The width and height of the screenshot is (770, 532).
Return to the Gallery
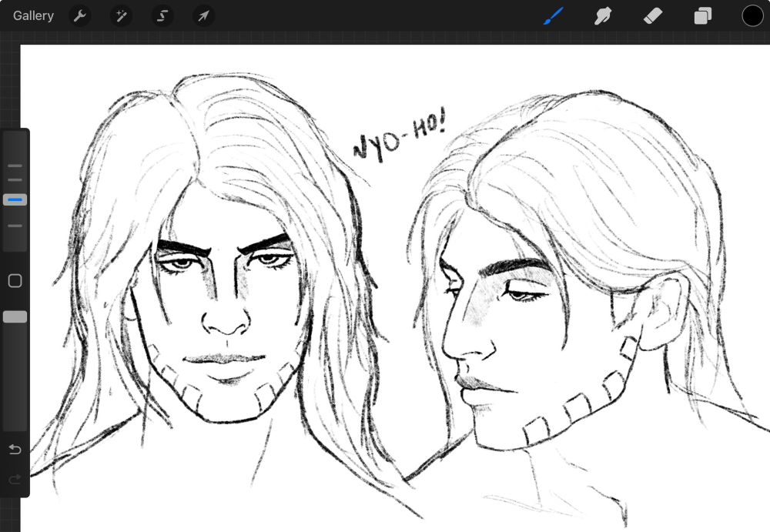(x=33, y=15)
